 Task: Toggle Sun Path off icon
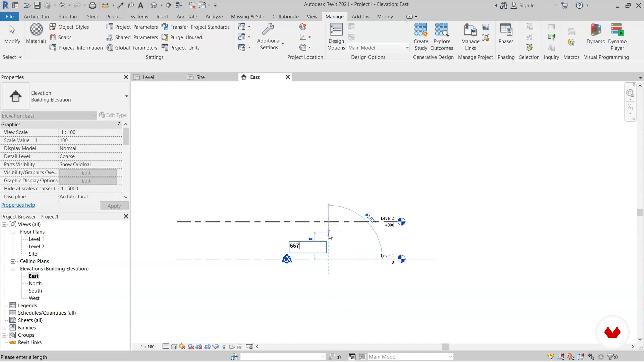[182, 347]
